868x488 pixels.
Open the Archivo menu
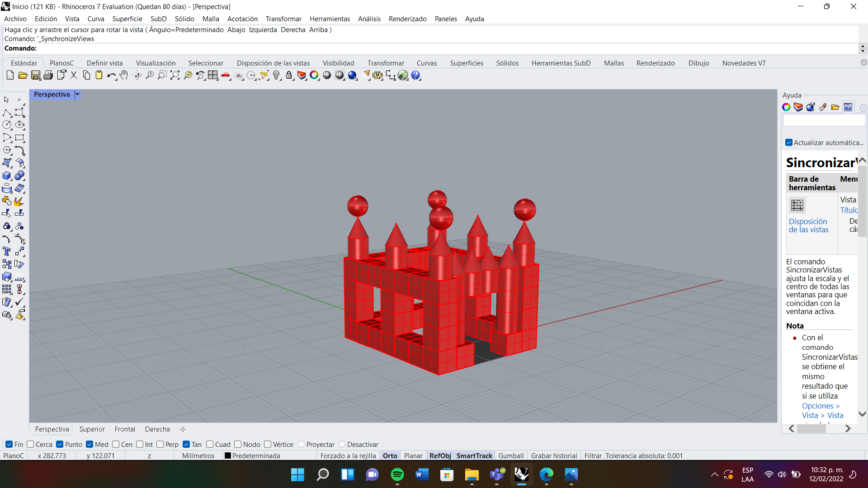click(x=15, y=19)
